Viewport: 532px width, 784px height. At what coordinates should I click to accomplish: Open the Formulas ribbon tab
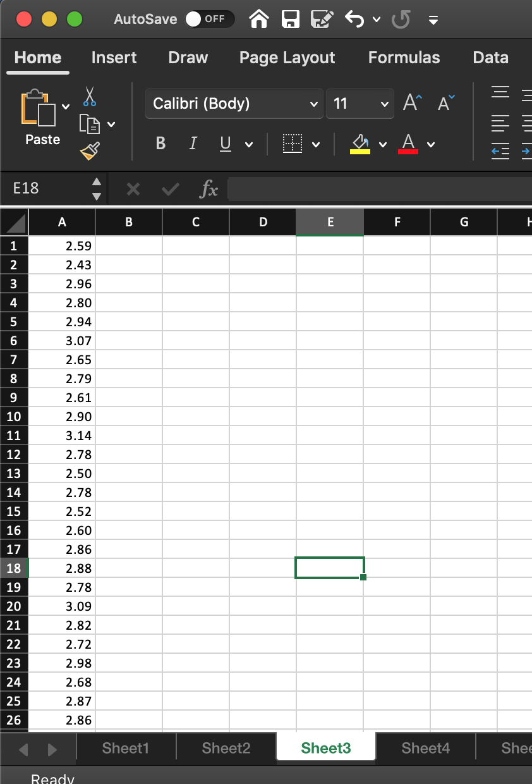point(404,58)
